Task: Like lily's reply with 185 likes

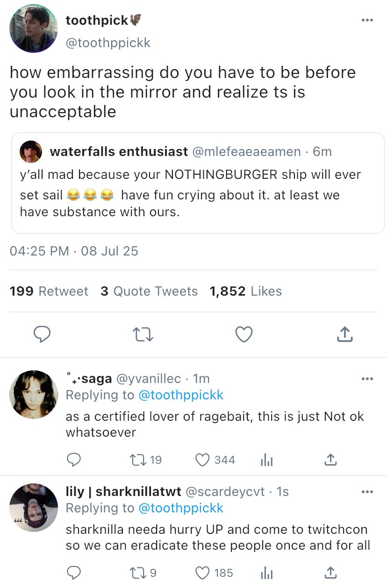Action: (202, 573)
